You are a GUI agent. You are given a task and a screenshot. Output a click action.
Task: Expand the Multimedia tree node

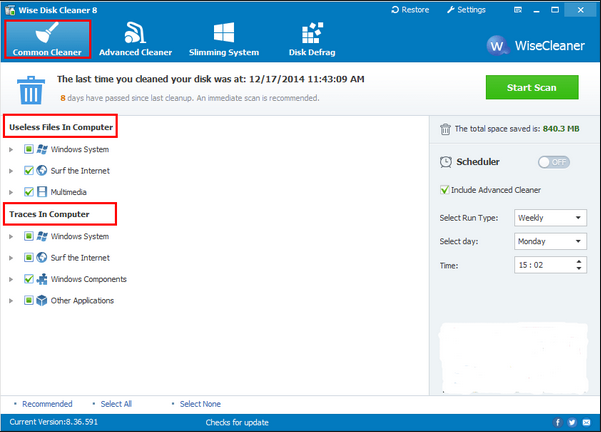(11, 192)
